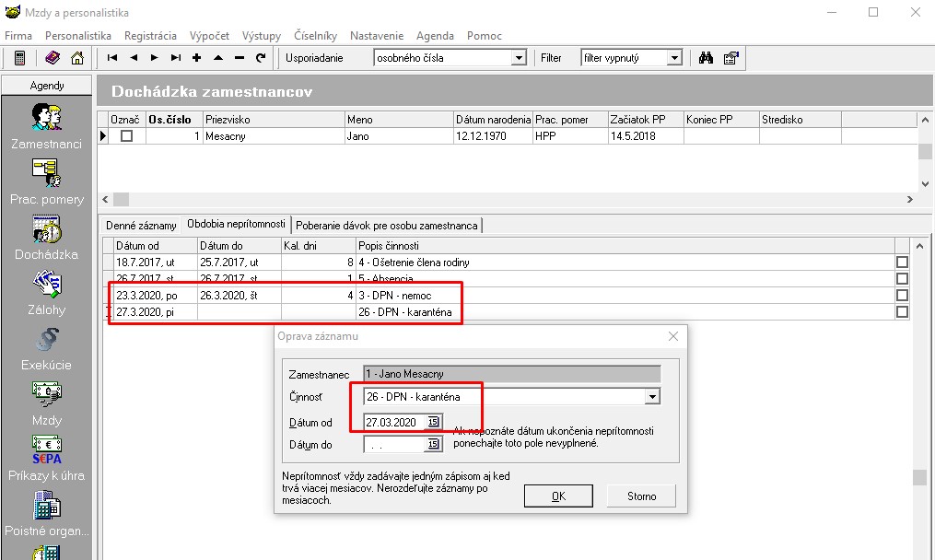This screenshot has width=935, height=560.
Task: Click the home icon in toolbar
Action: 77,58
